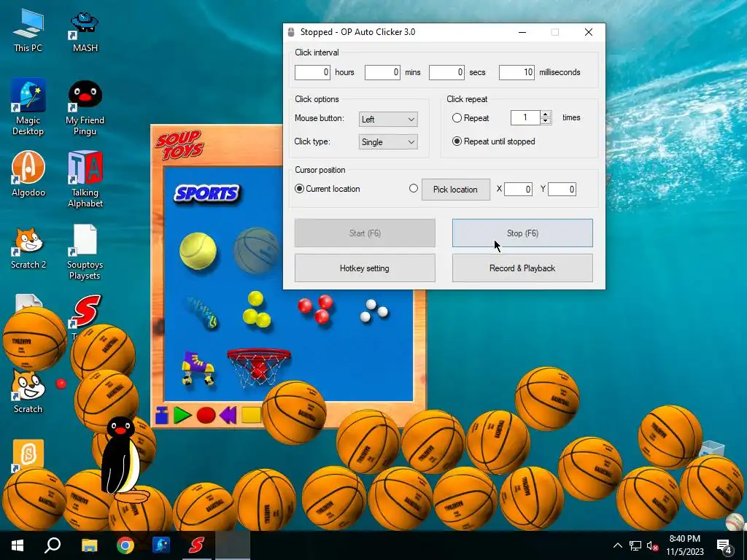Select the basketball hoop toy
The width and height of the screenshot is (747, 560).
[259, 367]
